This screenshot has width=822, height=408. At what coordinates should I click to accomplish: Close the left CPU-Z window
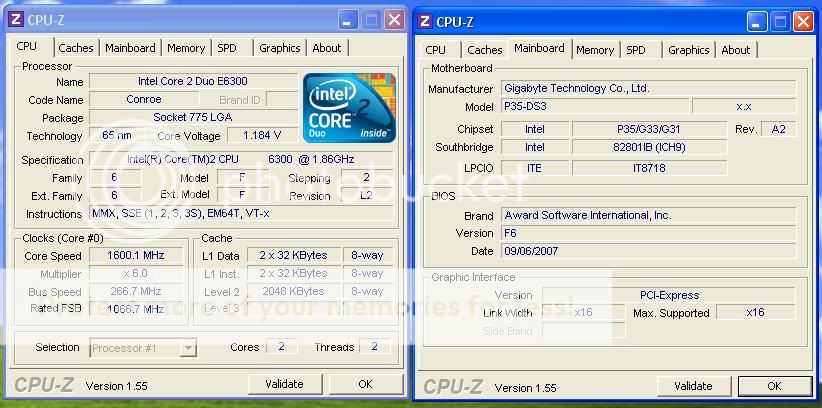394,20
